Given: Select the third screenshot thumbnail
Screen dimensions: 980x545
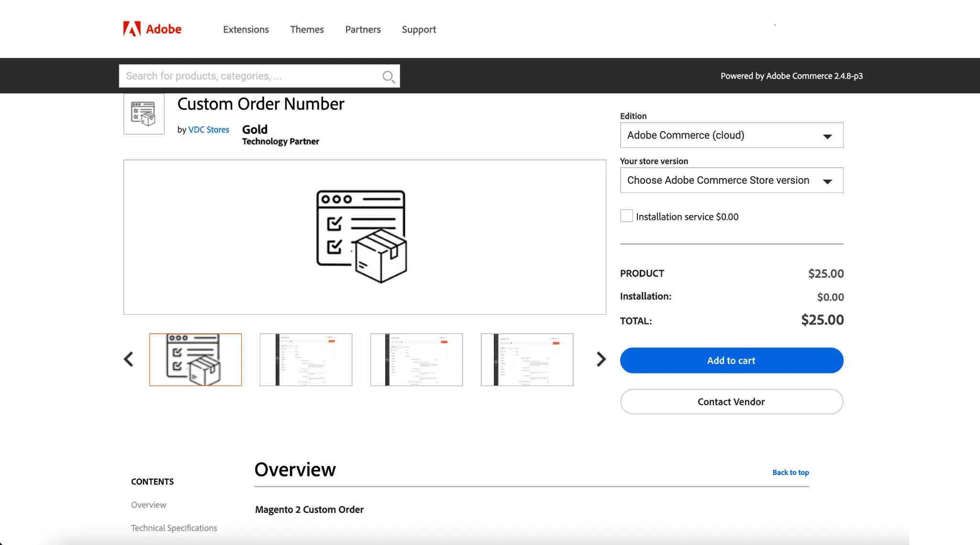Looking at the screenshot, I should [x=416, y=360].
